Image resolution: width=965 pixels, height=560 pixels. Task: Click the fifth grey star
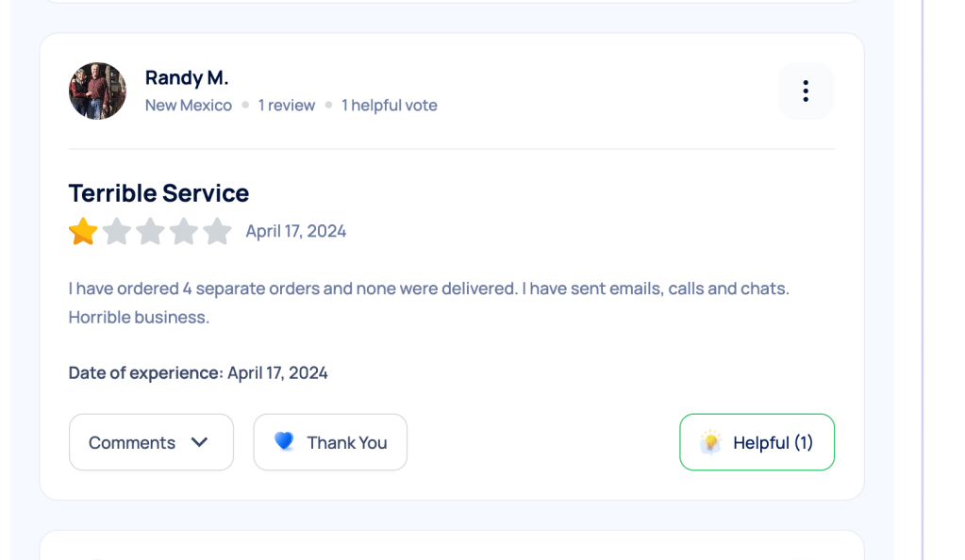217,231
